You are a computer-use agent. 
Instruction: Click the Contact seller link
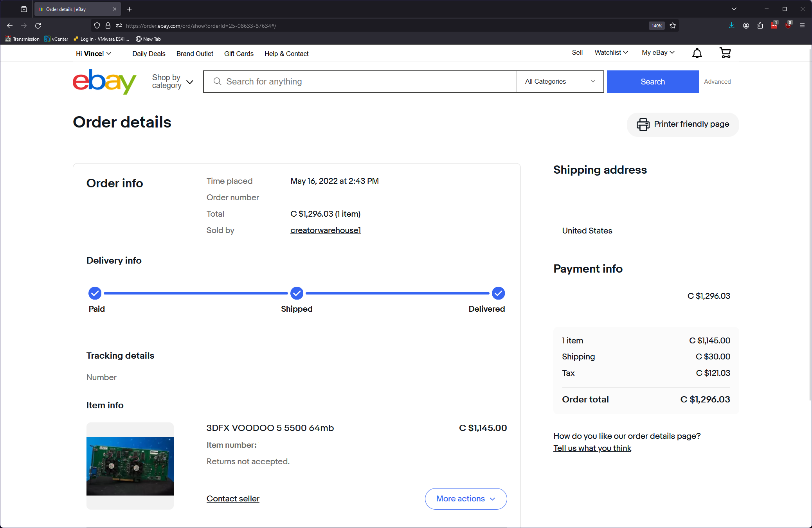tap(233, 499)
